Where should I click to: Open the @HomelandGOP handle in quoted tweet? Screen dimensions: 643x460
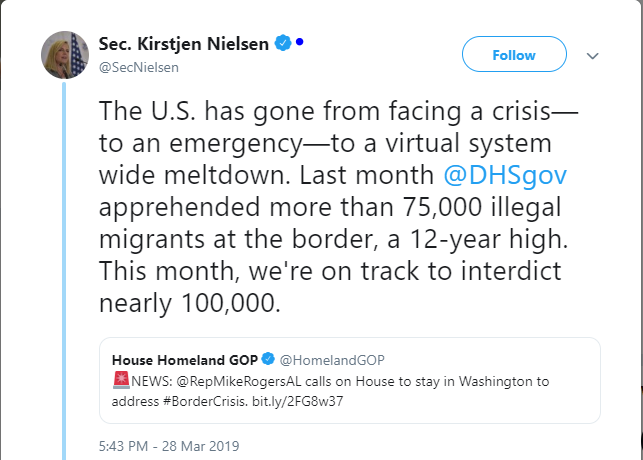point(332,360)
